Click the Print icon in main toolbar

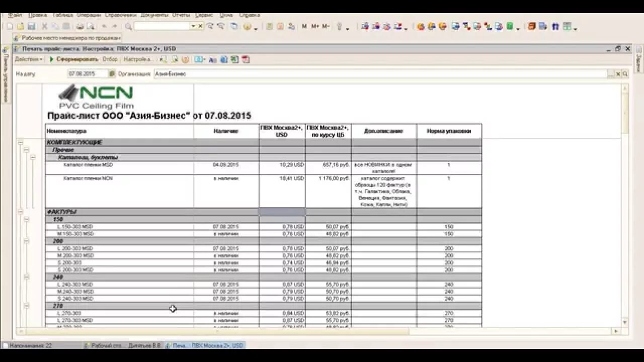point(80,26)
